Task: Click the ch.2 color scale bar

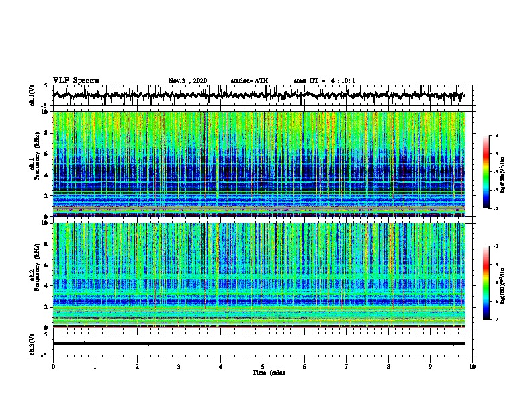Action: [486, 283]
